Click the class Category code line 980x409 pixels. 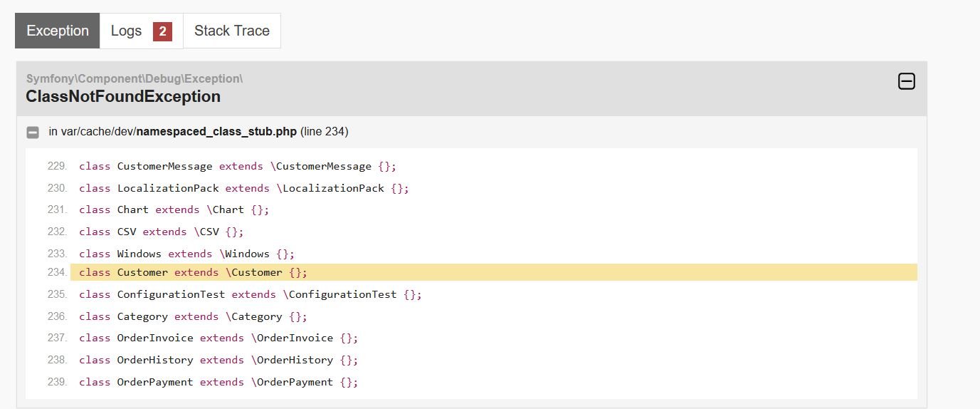pos(193,316)
